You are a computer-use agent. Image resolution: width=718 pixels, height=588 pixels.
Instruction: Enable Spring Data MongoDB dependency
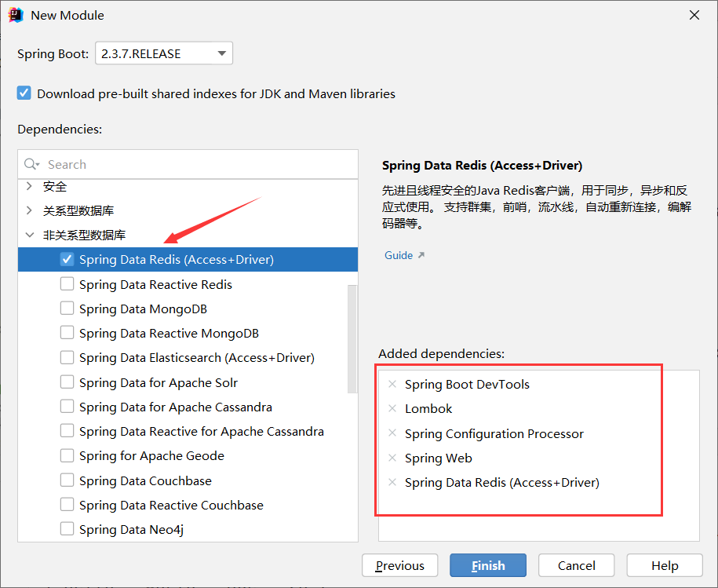pos(67,309)
